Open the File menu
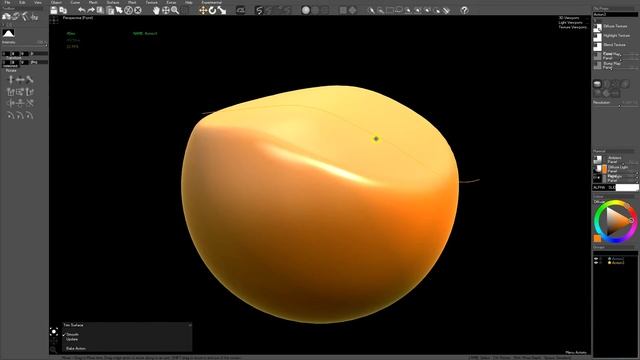Image resolution: width=640 pixels, height=360 pixels. point(7,2)
